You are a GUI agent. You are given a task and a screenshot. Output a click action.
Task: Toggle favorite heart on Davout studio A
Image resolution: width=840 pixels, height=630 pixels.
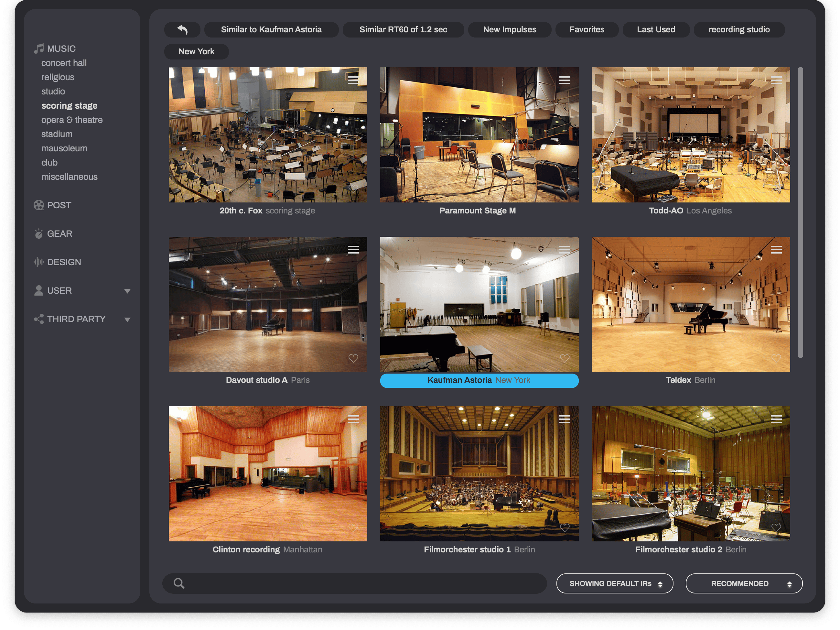[352, 358]
